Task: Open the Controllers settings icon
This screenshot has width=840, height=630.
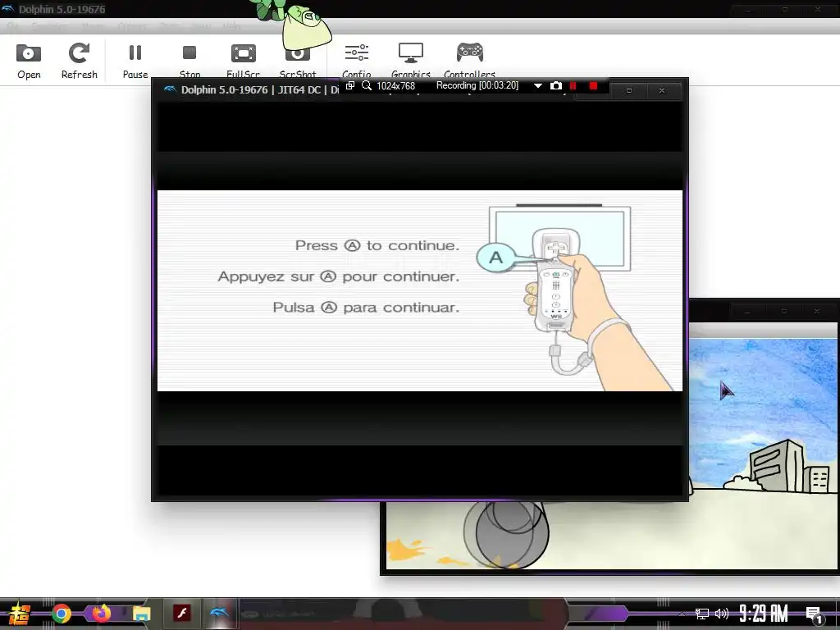Action: click(470, 61)
